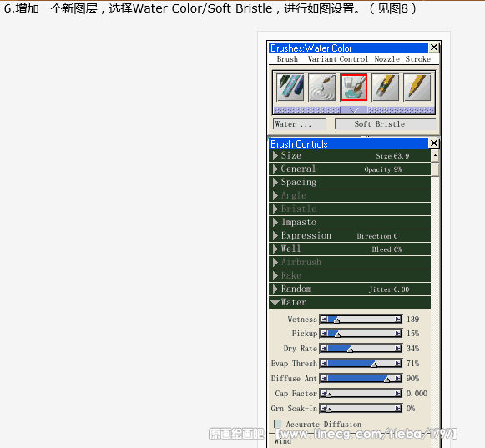Click Wetness slider right arrow
Screen dimensions: 485x448
(398, 319)
